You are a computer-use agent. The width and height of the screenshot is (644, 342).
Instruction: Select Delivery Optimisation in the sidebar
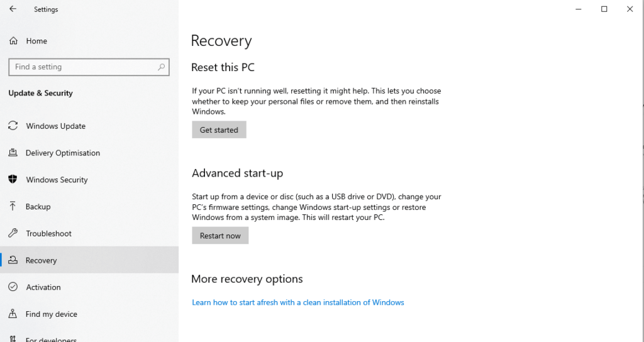point(89,153)
